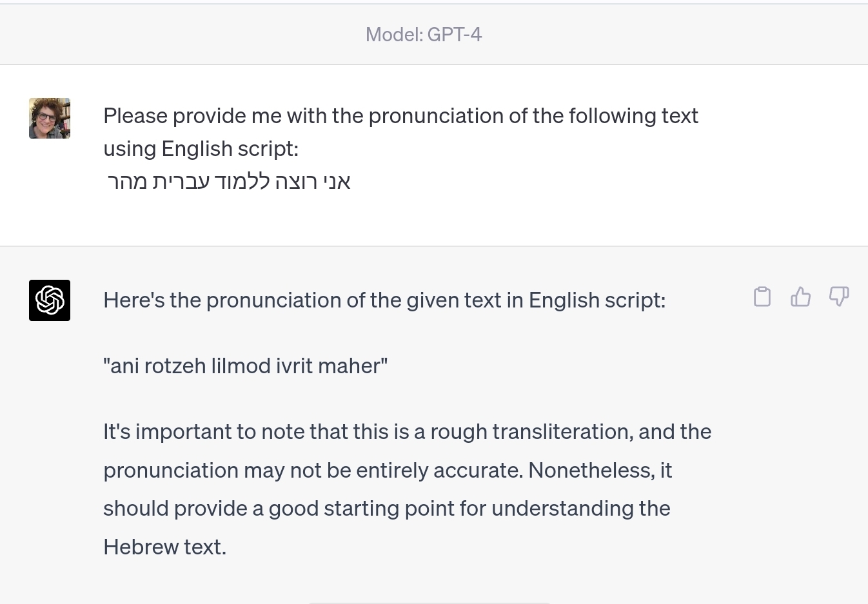This screenshot has height=604, width=868.
Task: Click the final "Hebrew text." line
Action: point(164,547)
